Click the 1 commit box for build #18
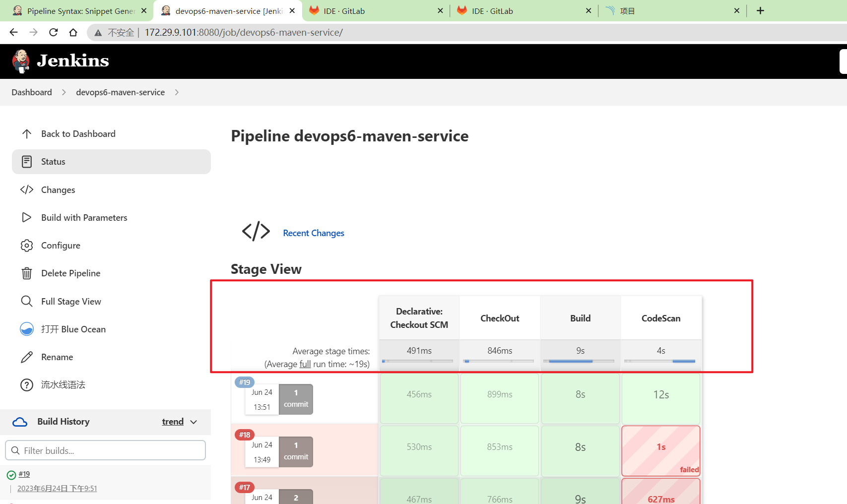 [296, 451]
